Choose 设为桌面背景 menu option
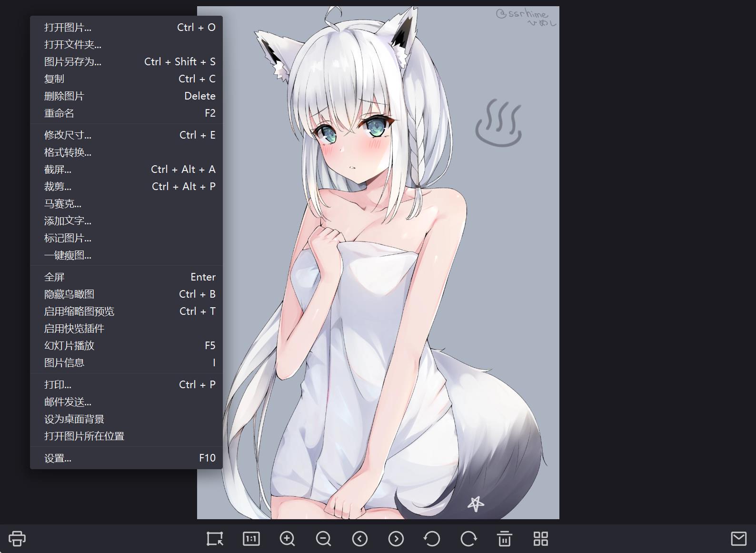 click(x=126, y=419)
